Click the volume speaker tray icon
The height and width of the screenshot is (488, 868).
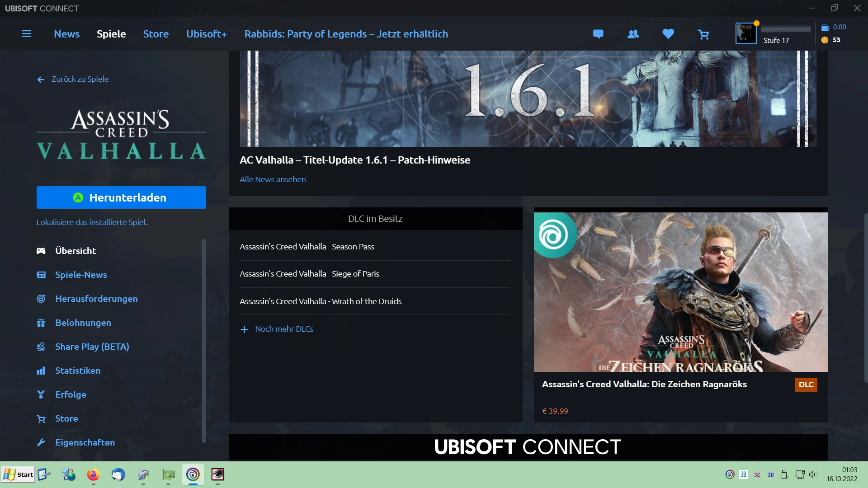[813, 474]
